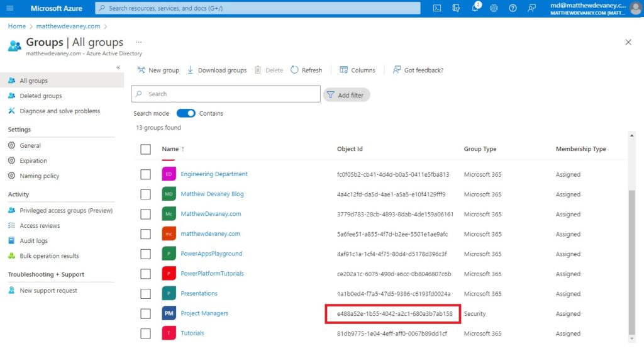Refresh the groups list

click(306, 70)
